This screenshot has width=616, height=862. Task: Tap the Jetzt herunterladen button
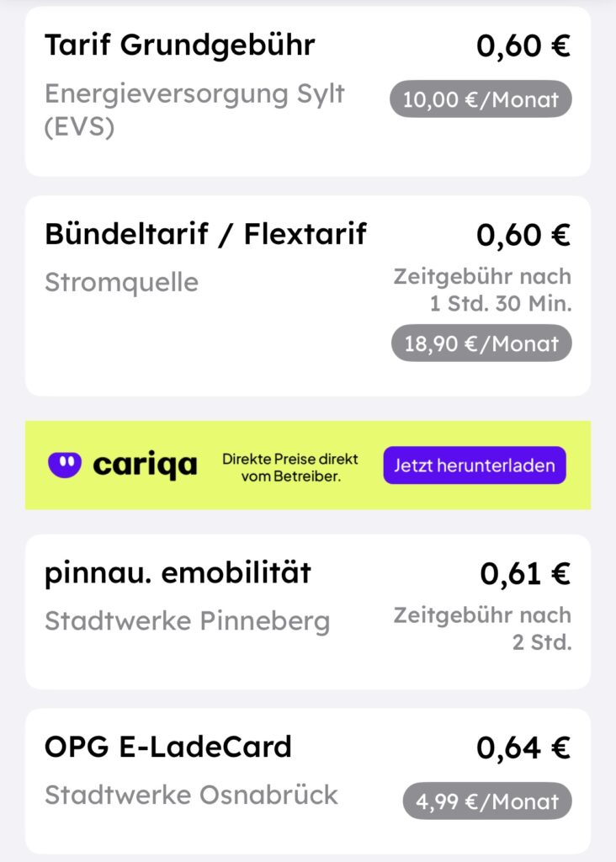click(x=475, y=465)
